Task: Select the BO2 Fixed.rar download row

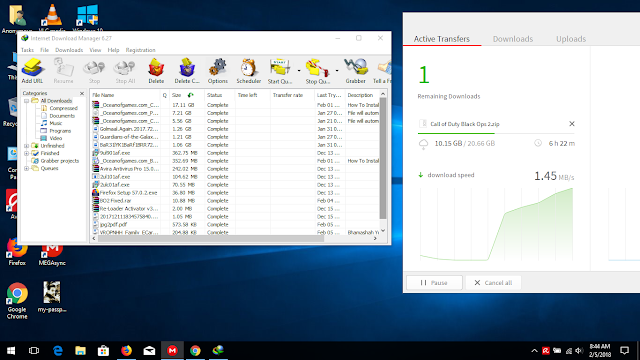Action: (236, 201)
